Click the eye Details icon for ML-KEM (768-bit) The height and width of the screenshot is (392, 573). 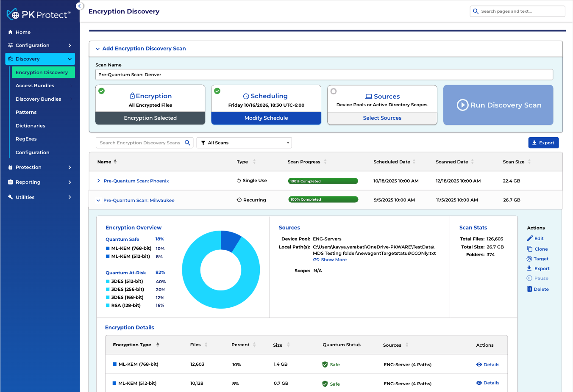pyautogui.click(x=479, y=364)
